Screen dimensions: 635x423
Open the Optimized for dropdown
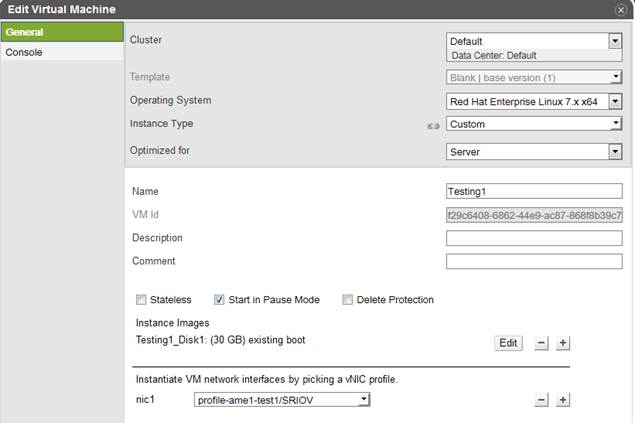[534, 152]
